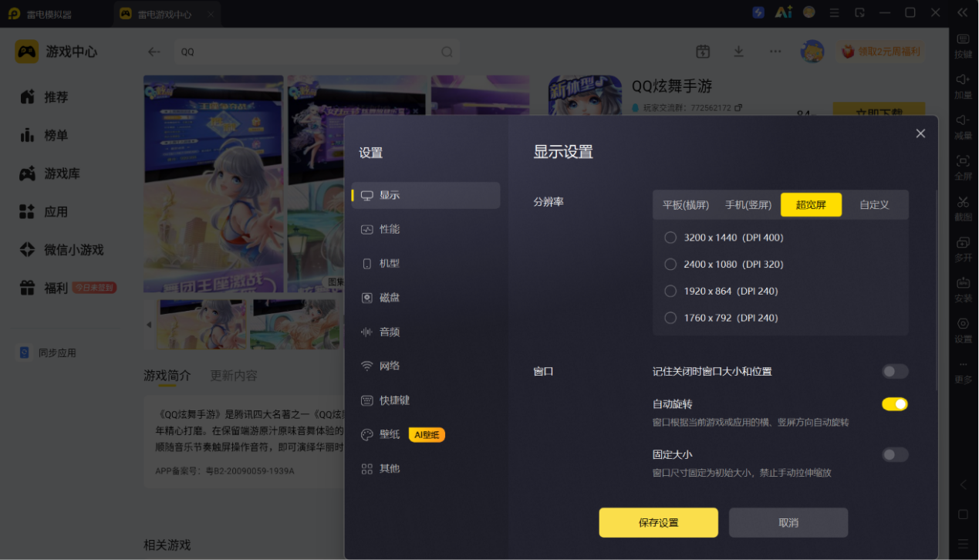Viewport: 979px width, 560px height.
Task: Open the 显示 settings category
Action: [x=426, y=195]
